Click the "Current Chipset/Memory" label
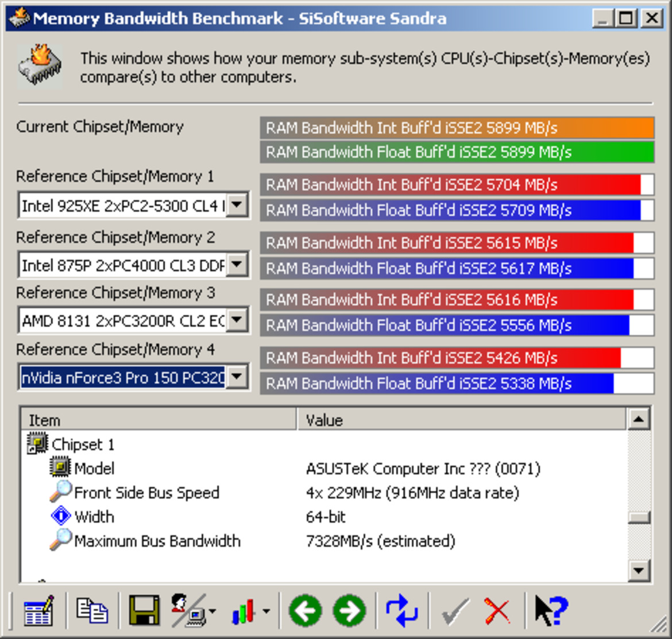Viewport: 672px width, 639px height. coord(100,127)
